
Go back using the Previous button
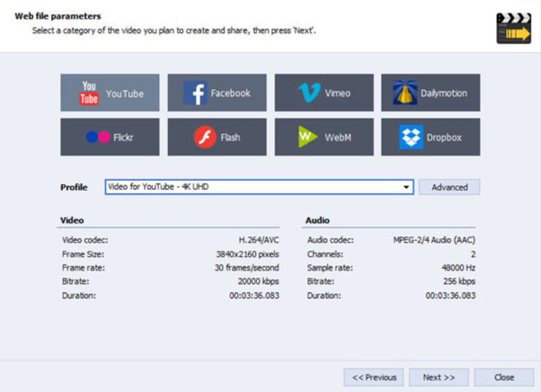coord(374,377)
